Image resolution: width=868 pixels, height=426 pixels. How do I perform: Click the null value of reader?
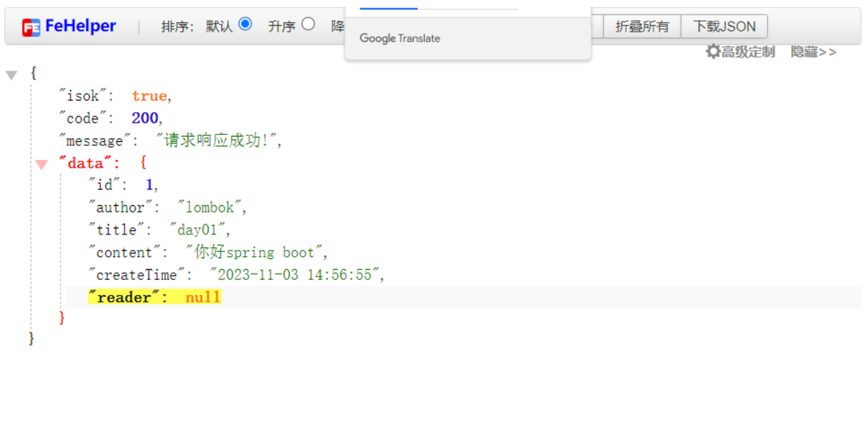(x=203, y=297)
